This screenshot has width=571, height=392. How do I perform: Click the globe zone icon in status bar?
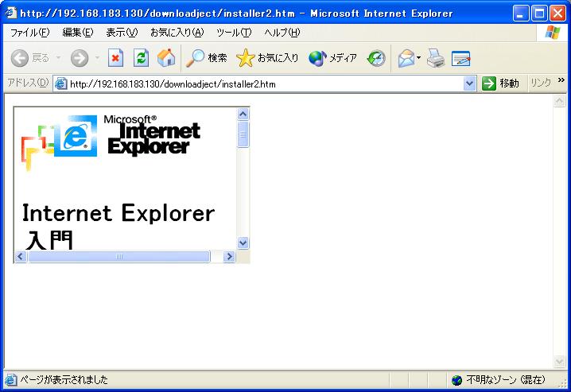click(456, 380)
